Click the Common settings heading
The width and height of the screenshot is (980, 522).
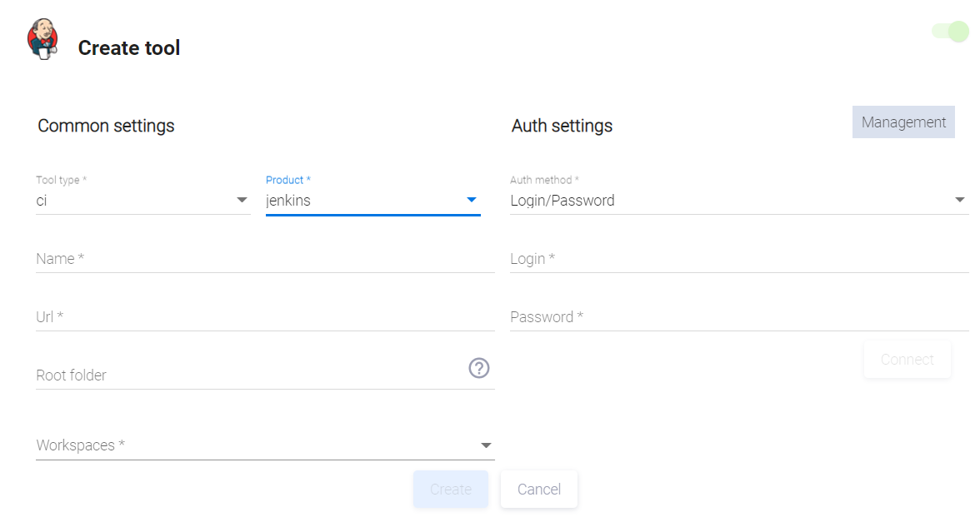[106, 126]
